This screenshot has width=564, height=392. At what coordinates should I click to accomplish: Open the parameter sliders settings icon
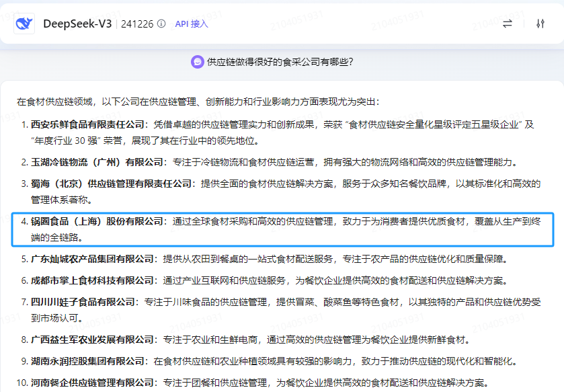pos(540,24)
